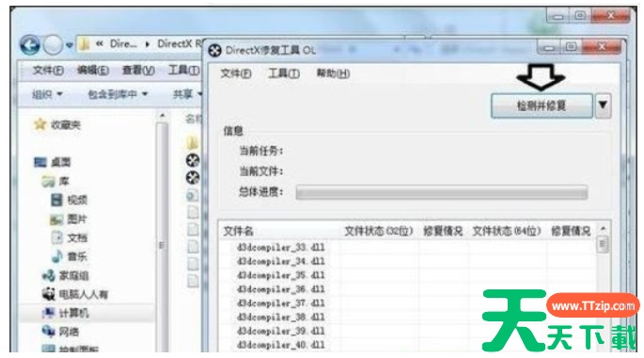This screenshot has width=644, height=358.
Task: Select 音乐 library in sidebar
Action: tap(69, 257)
